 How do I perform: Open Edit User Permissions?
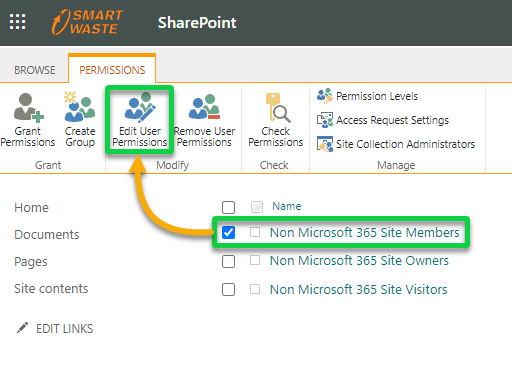[140, 120]
